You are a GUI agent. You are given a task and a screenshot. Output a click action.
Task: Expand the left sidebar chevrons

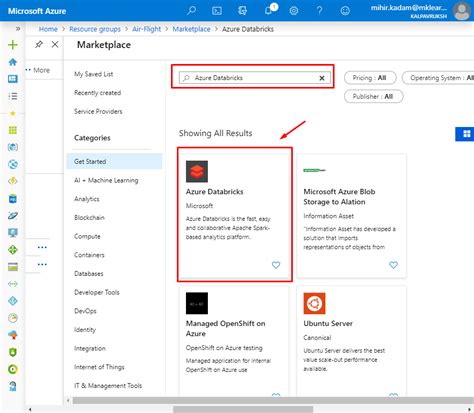(x=18, y=29)
